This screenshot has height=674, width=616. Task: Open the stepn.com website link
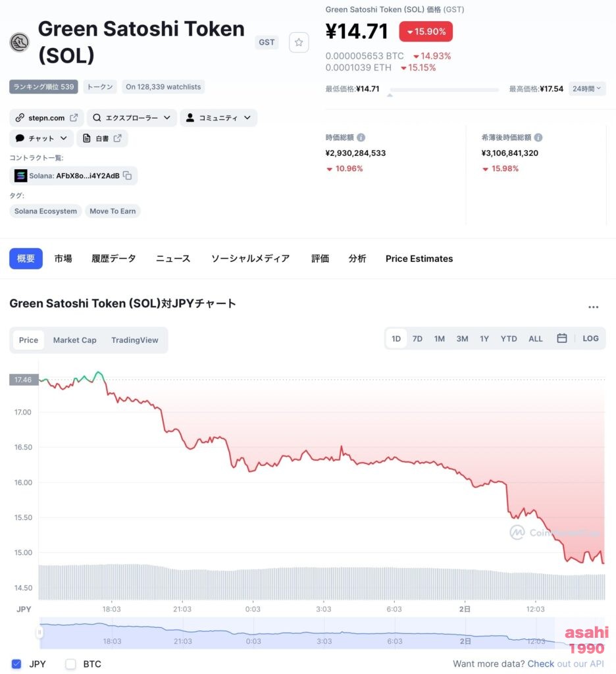point(47,118)
